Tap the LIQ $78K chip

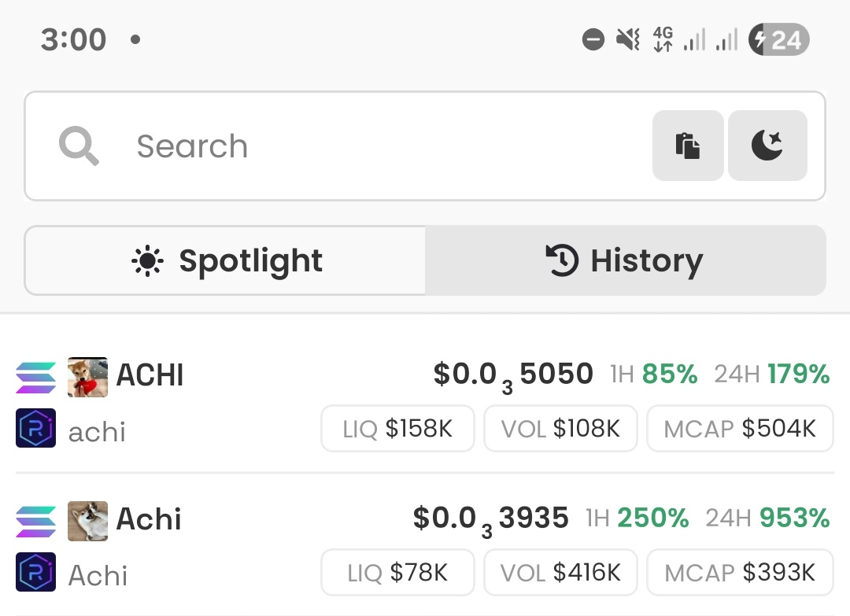tap(398, 573)
